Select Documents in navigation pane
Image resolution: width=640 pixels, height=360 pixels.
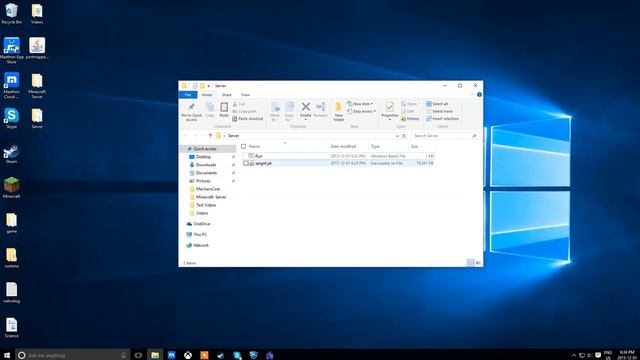[x=206, y=173]
